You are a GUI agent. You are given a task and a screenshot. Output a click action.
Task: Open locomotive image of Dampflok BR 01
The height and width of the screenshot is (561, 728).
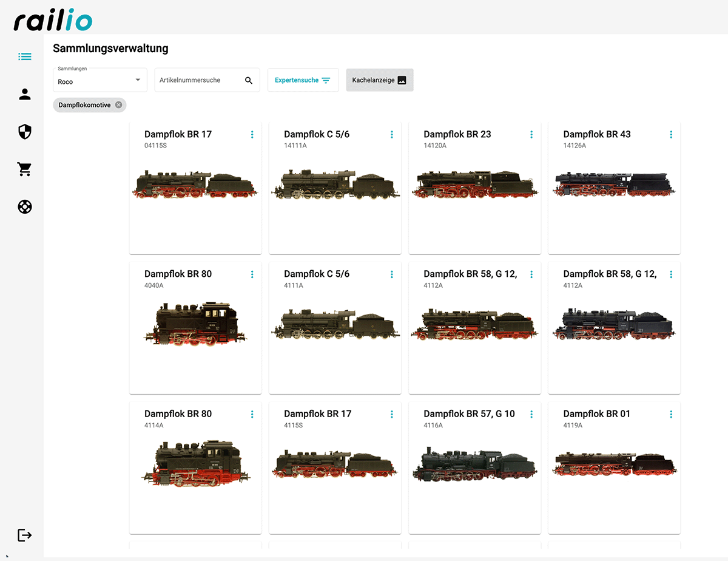pyautogui.click(x=614, y=463)
